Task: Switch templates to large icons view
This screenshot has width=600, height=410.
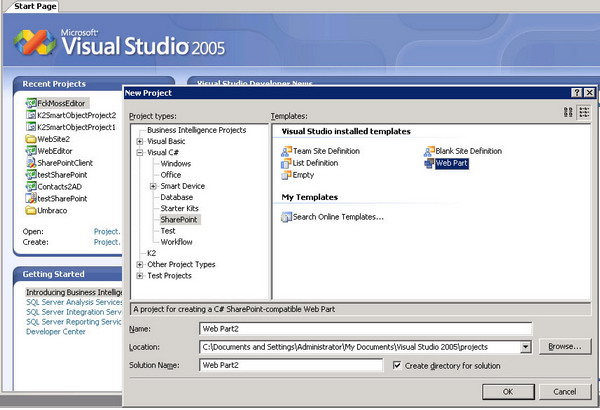Action: click(569, 112)
